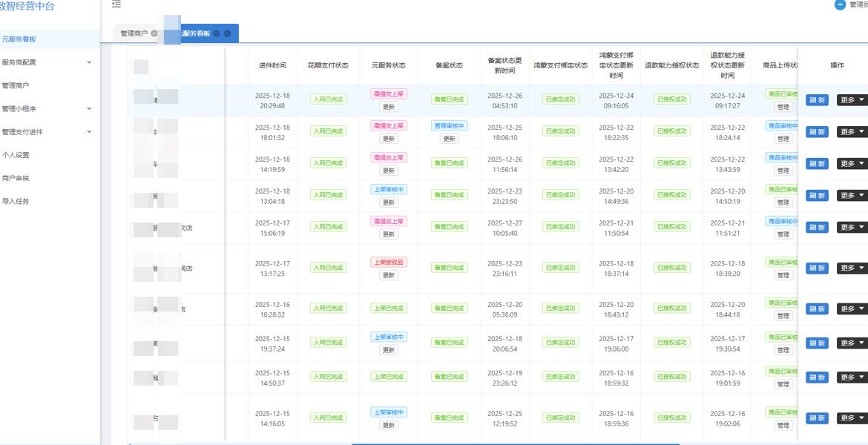Go to 导入任务 in the sidebar
This screenshot has width=868, height=445.
click(16, 201)
